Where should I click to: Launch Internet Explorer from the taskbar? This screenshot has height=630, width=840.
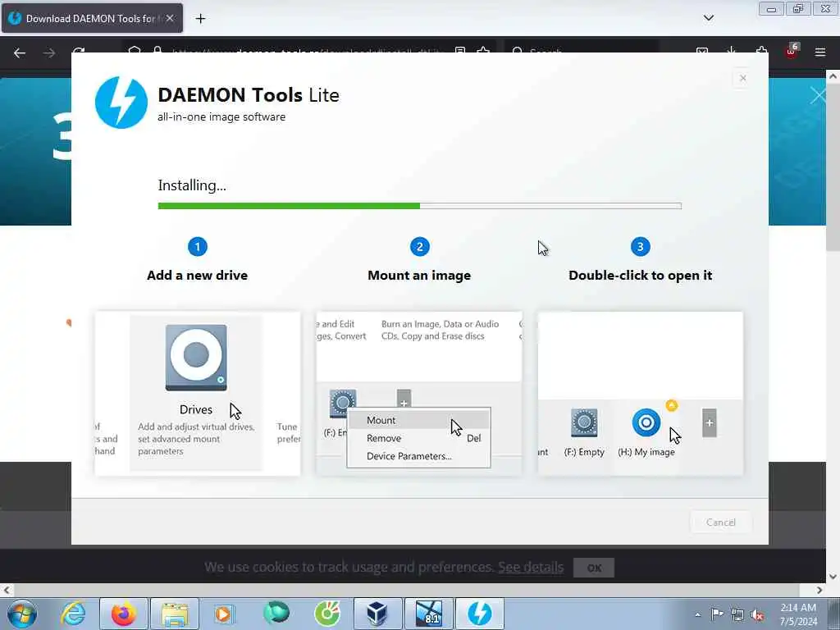pyautogui.click(x=73, y=614)
